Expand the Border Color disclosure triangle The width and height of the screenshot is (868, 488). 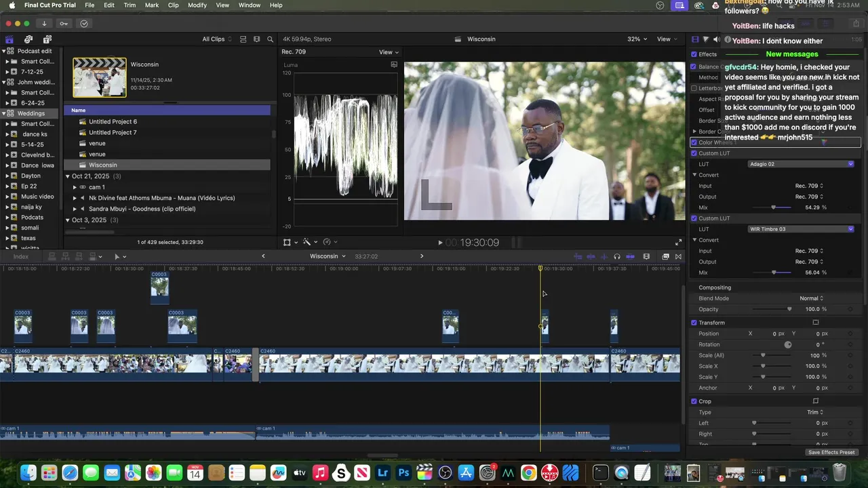(x=694, y=131)
